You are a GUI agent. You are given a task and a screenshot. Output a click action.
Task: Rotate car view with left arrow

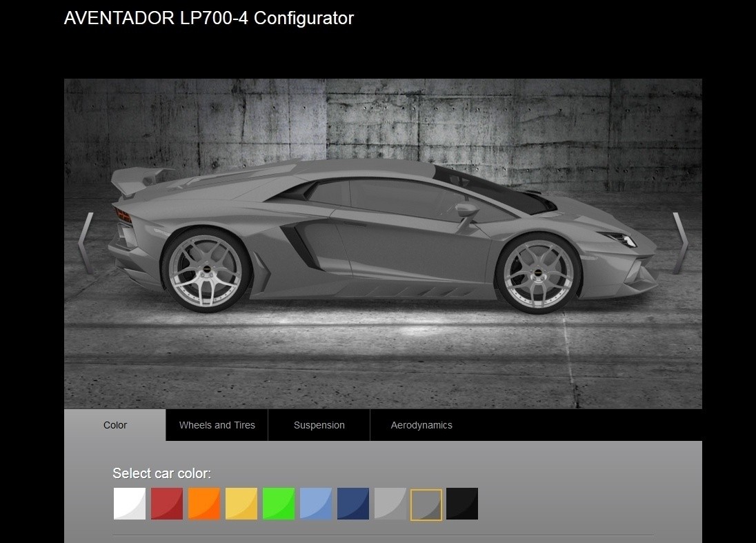tap(86, 244)
